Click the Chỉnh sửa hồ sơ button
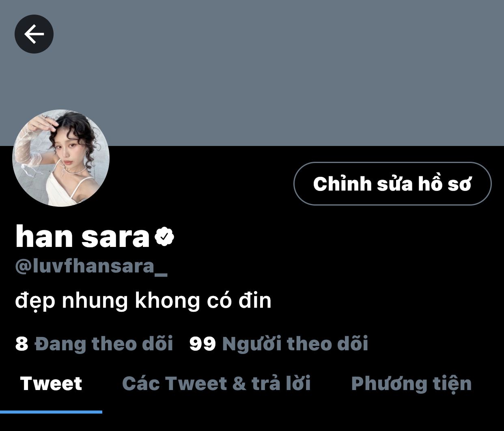 [392, 184]
